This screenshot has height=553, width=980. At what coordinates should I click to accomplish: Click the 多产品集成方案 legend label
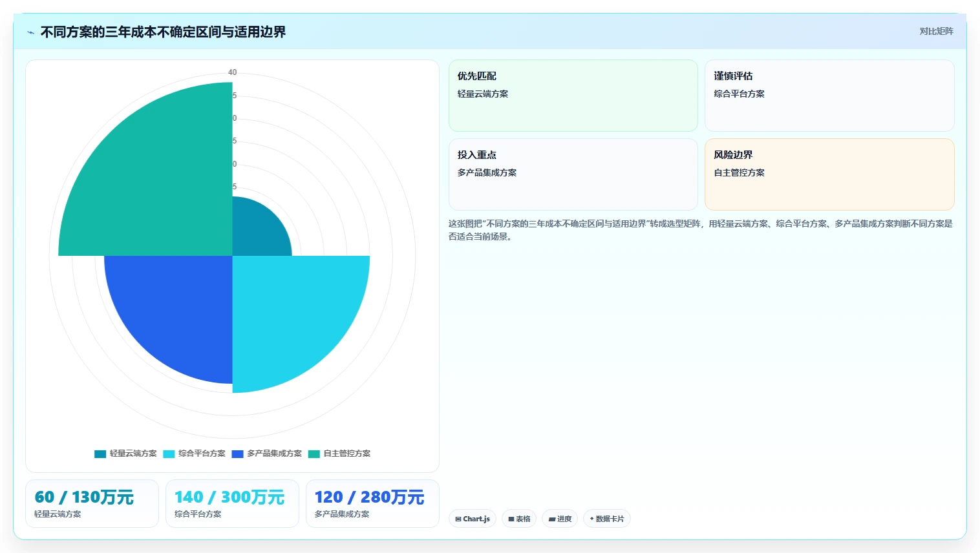(x=274, y=454)
